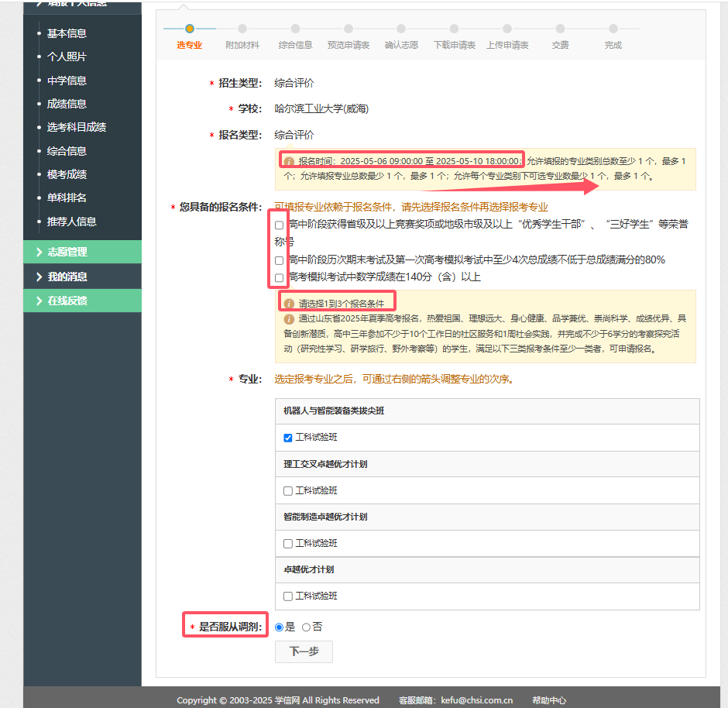Open 成绩信息 in the sidebar
The height and width of the screenshot is (708, 728).
[x=67, y=104]
